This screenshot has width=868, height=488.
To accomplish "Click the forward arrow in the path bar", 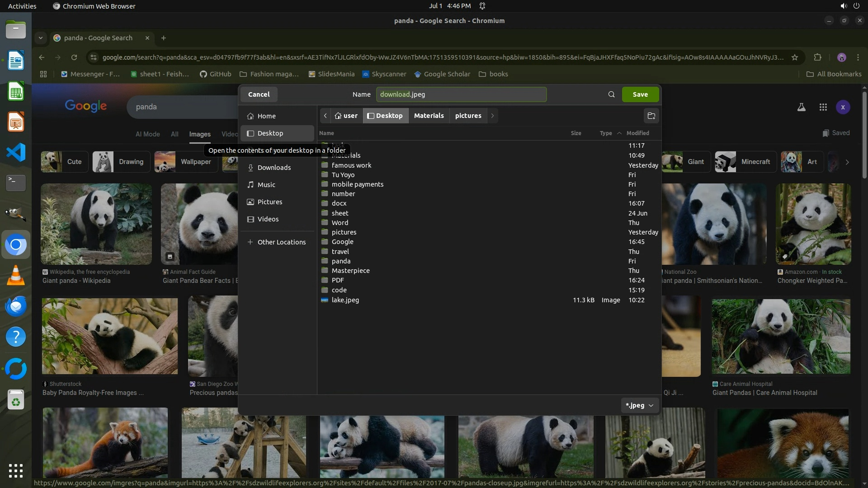I will coord(492,116).
